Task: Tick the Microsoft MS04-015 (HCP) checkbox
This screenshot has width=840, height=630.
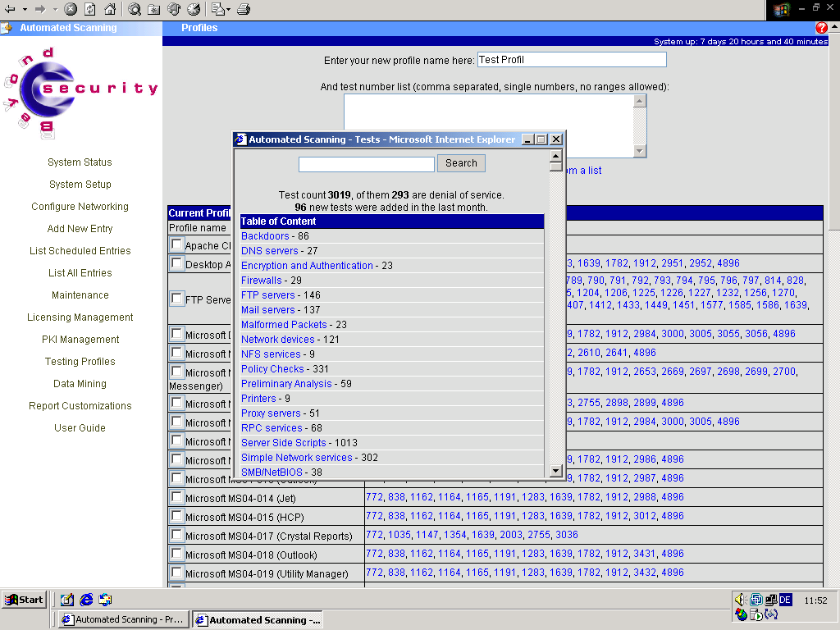Action: coord(176,516)
